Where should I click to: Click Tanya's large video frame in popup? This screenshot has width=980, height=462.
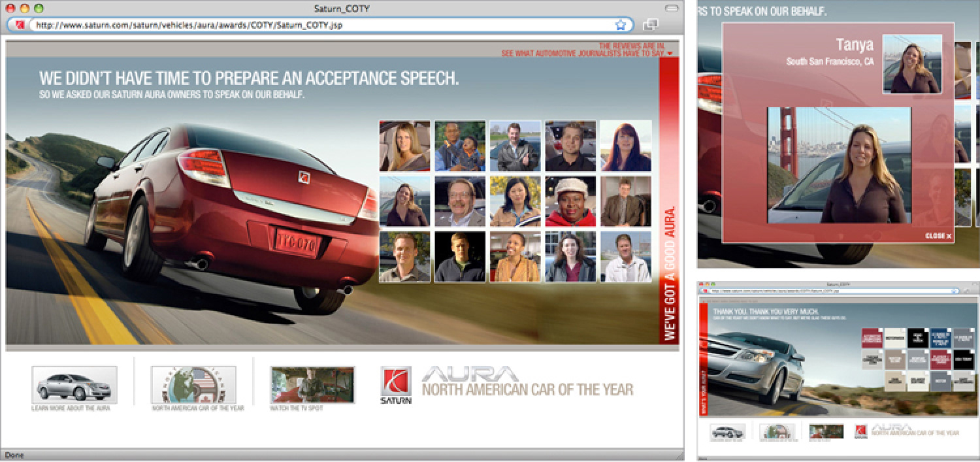pyautogui.click(x=839, y=165)
